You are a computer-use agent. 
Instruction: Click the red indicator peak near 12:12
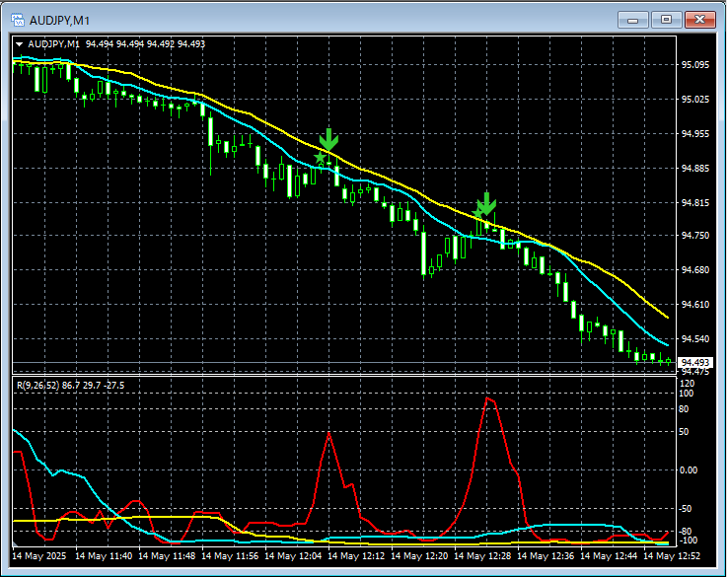pos(328,434)
